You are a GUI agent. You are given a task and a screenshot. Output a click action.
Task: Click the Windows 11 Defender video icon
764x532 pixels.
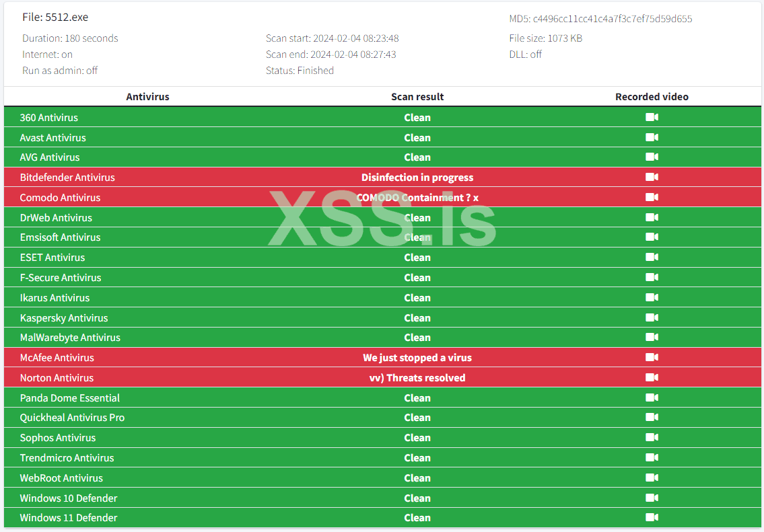tap(652, 517)
